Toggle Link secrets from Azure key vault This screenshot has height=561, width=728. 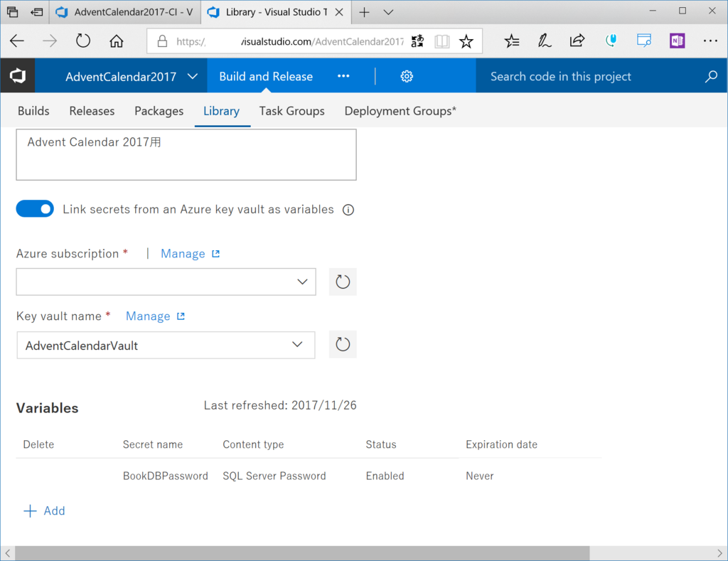(35, 209)
